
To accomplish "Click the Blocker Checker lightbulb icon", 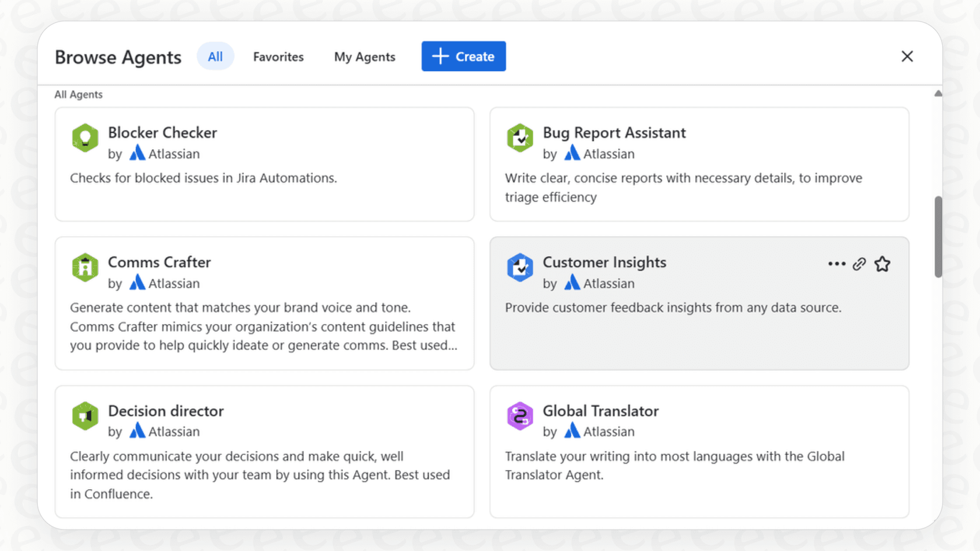I will pyautogui.click(x=85, y=138).
